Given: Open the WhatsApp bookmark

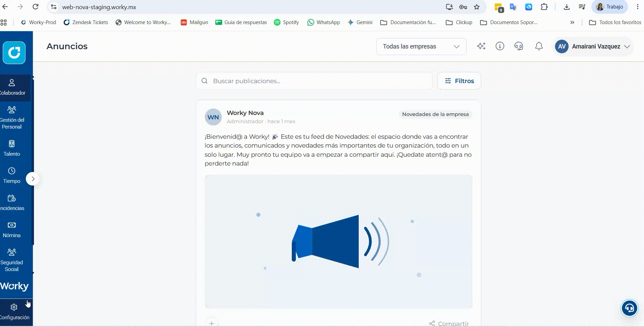Looking at the screenshot, I should point(323,22).
